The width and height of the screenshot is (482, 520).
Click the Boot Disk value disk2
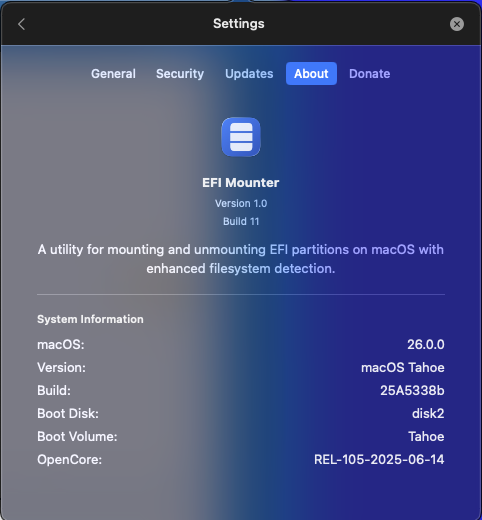[x=428, y=413]
